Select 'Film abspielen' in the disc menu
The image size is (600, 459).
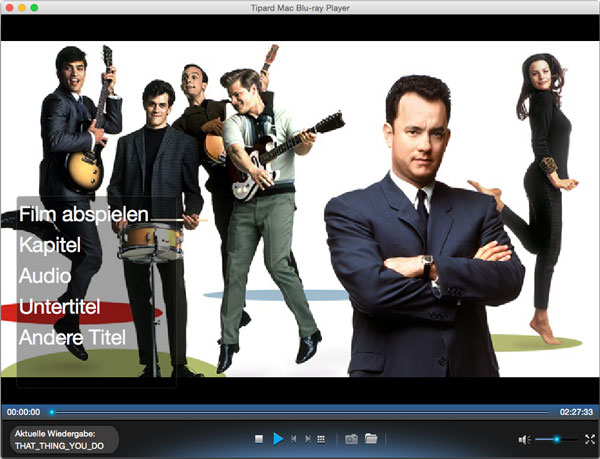pyautogui.click(x=84, y=215)
